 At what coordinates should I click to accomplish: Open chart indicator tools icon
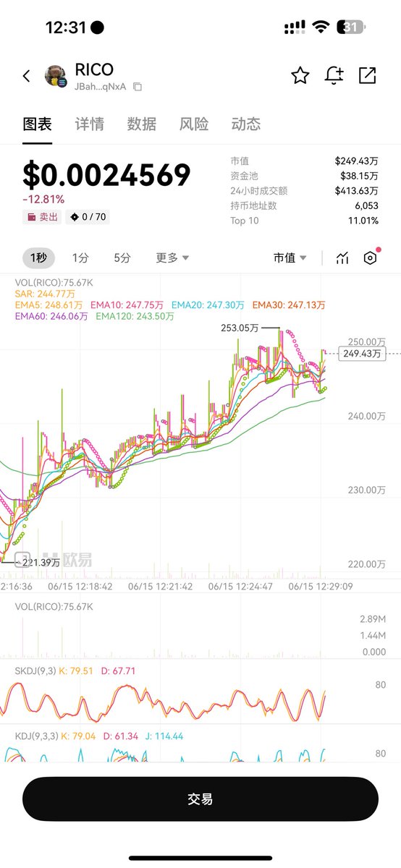(x=342, y=258)
